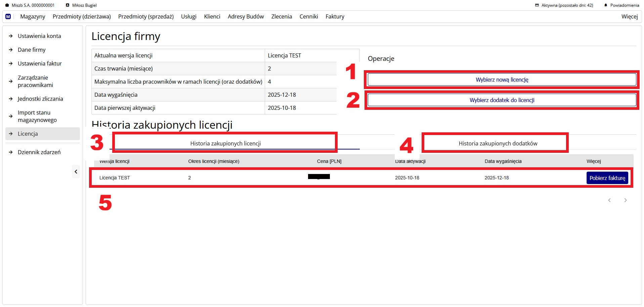Select the Historia zakupionych licencji tab
Screen dimensions: 644x307
(x=225, y=143)
